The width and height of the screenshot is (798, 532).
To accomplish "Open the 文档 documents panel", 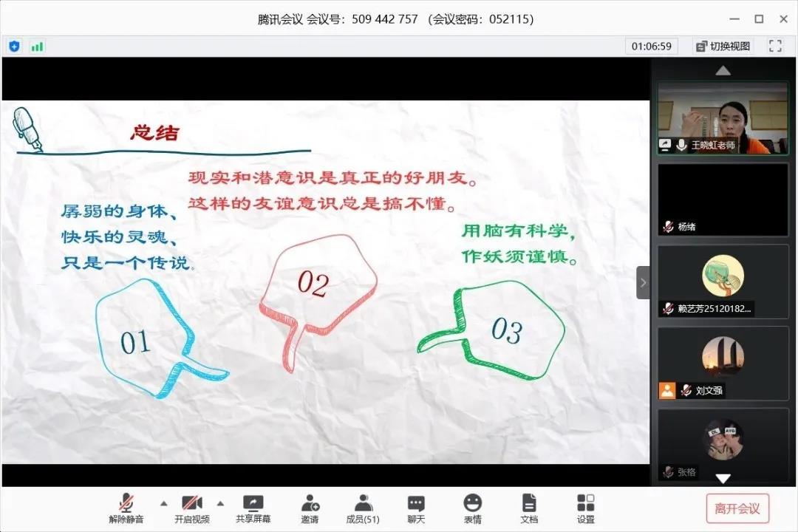I will tap(529, 508).
